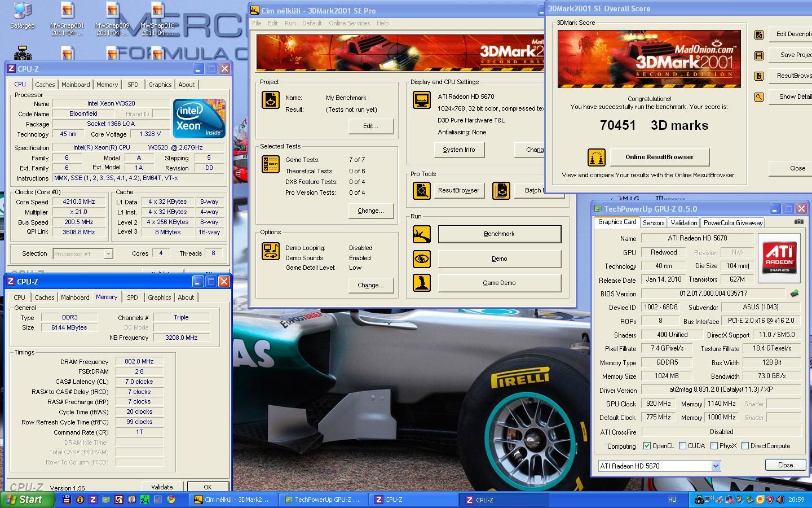This screenshot has height=508, width=812.
Task: Click the CPU-Z quick launch icon in taskbar
Action: [92, 500]
